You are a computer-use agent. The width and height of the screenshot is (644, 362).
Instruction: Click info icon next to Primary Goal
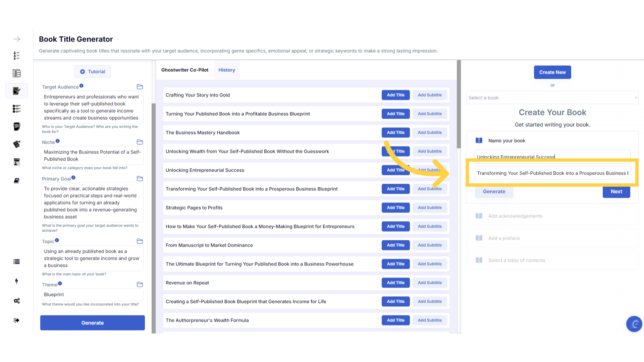click(73, 178)
